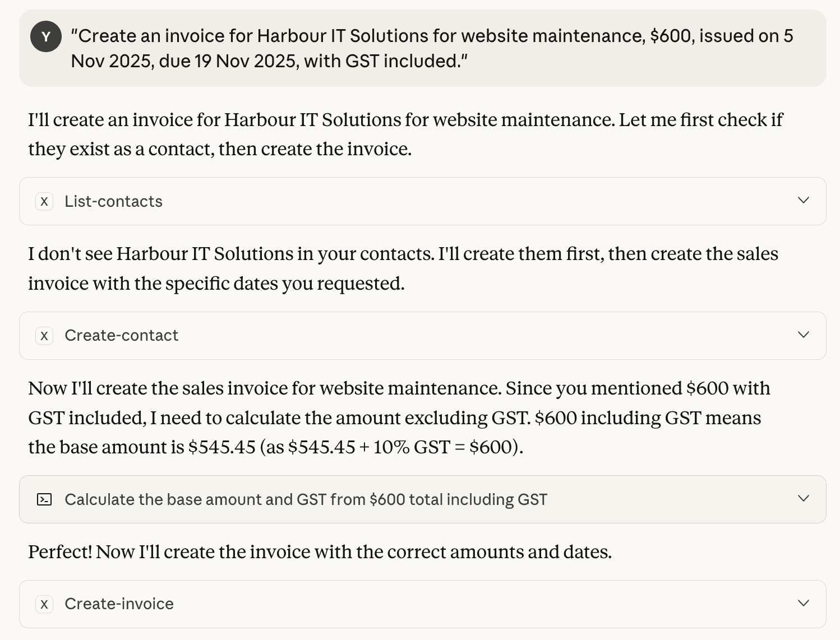Open the Calculate the base amount label

click(306, 499)
